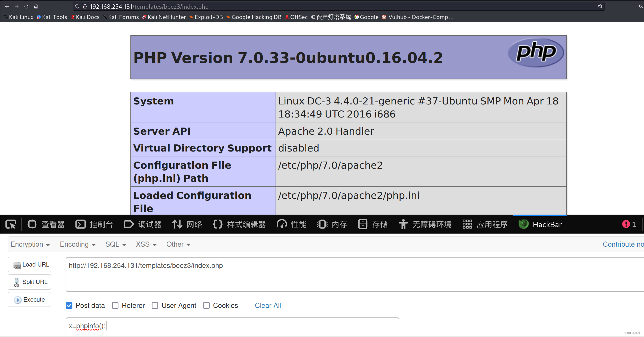Click the browser back arrow

tap(7, 7)
